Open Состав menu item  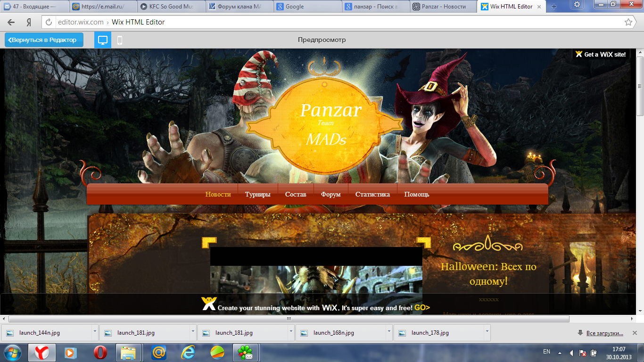pos(296,194)
